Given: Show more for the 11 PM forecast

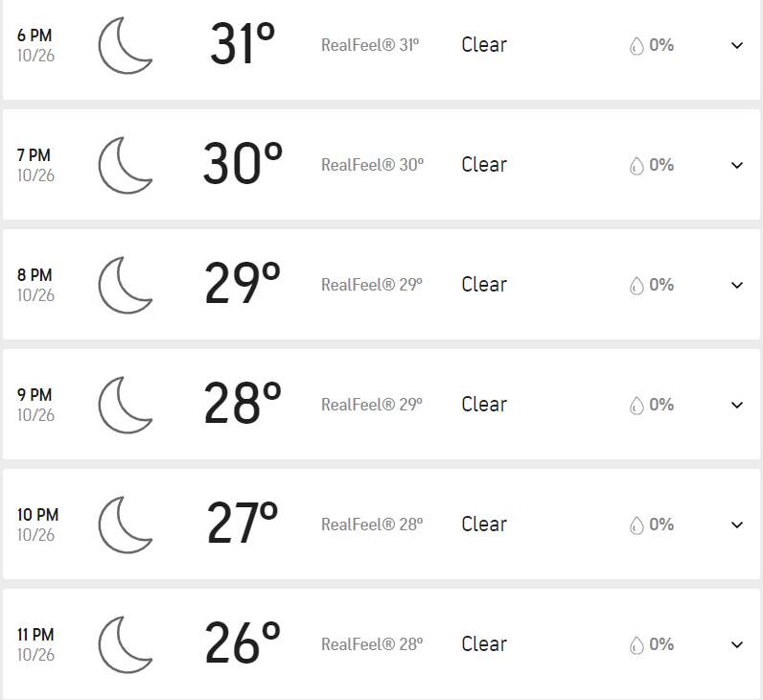Looking at the screenshot, I should click(x=737, y=644).
